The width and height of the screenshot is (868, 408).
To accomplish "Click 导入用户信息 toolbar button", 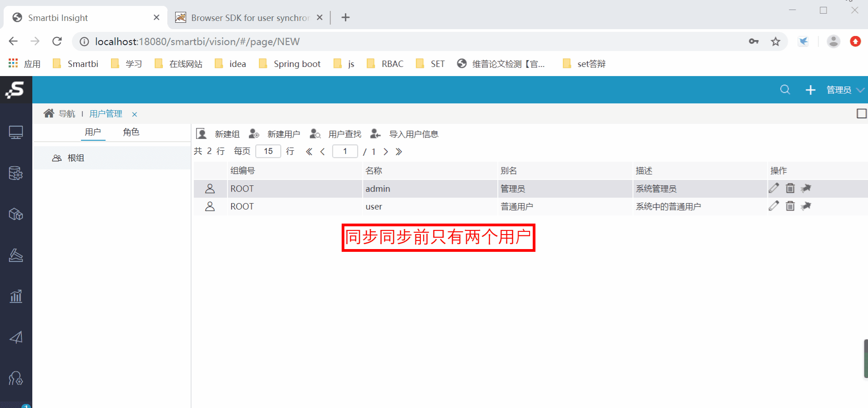I will 404,134.
